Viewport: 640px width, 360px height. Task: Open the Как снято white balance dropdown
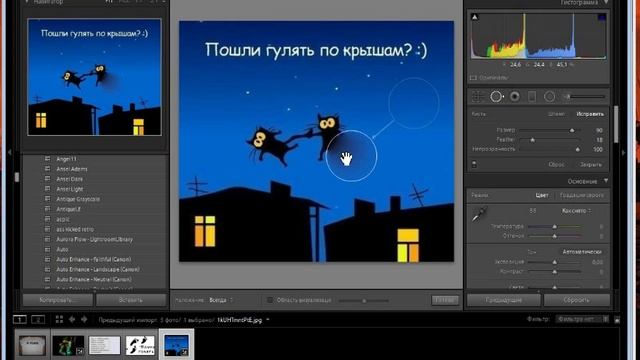coord(576,211)
